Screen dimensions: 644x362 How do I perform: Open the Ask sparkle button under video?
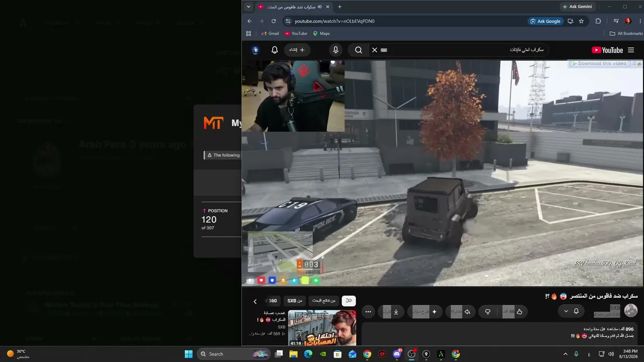coord(434,312)
